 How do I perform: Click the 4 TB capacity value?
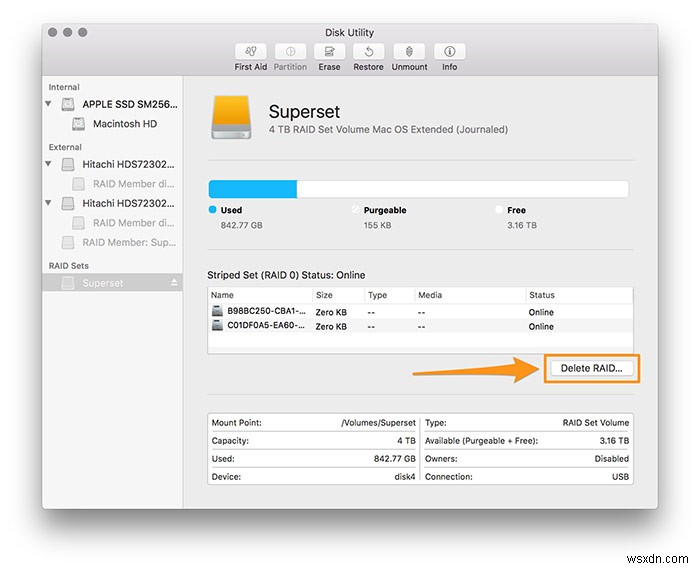click(406, 441)
